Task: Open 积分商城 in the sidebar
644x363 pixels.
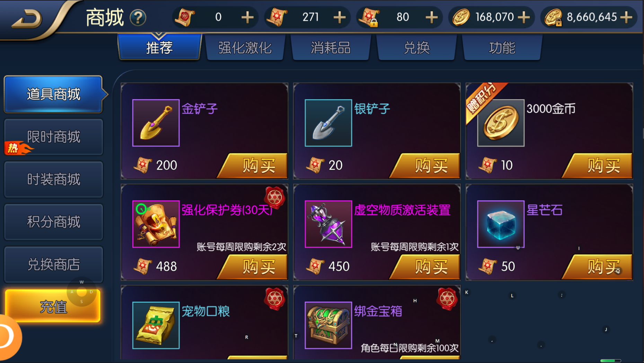Action: 53,222
